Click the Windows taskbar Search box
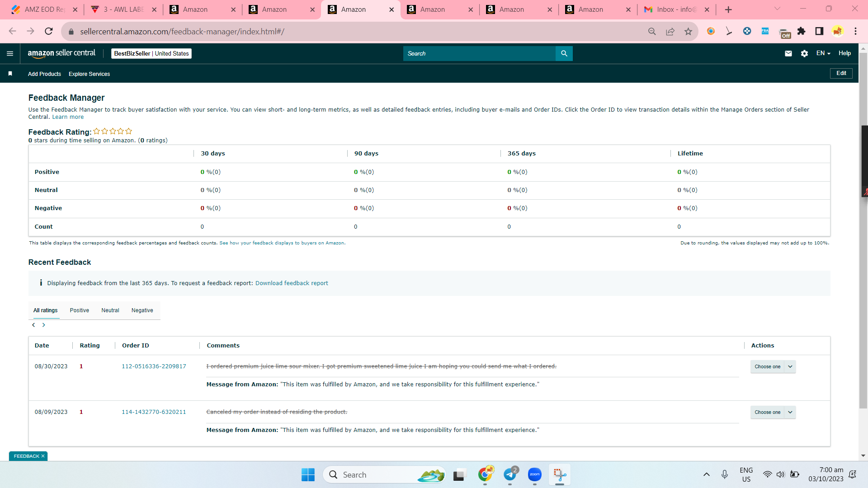This screenshot has width=868, height=488. [384, 474]
